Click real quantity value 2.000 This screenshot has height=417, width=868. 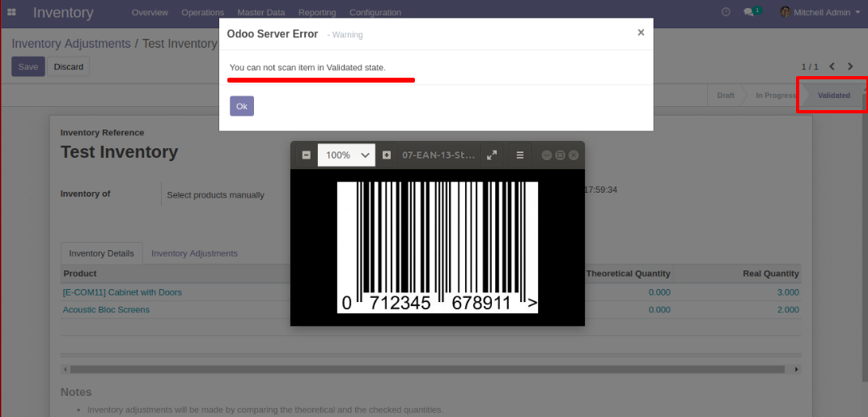788,309
